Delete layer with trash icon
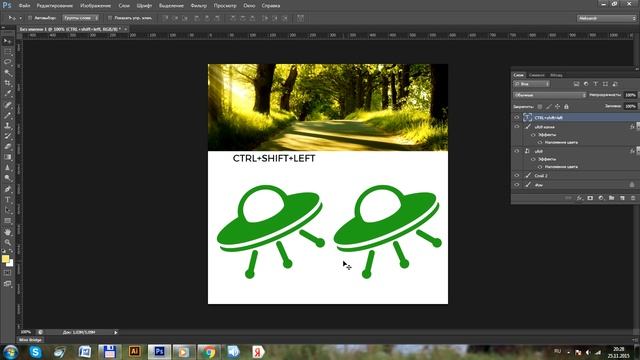 pos(633,198)
